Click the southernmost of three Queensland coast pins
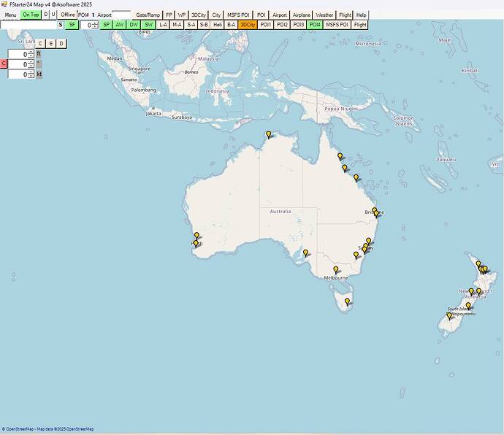Viewport: 504px width, 435px height. 356,177
